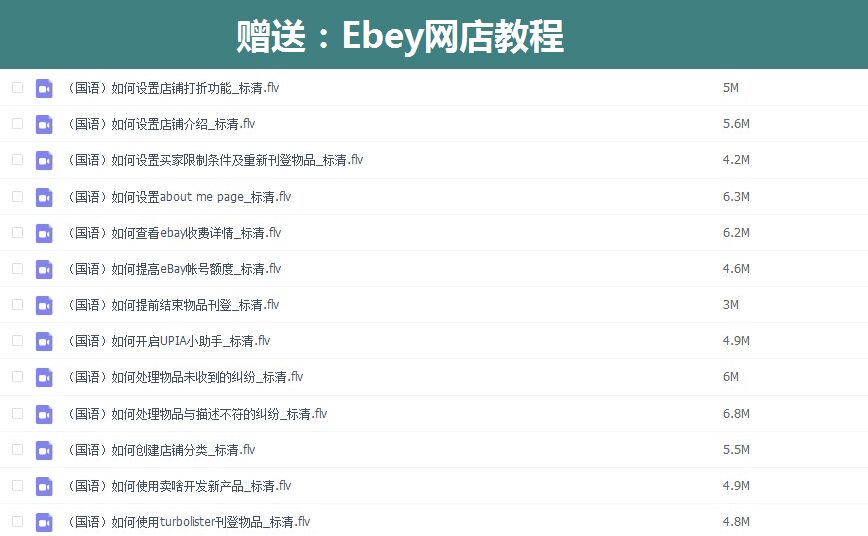Tick checkbox for 如何查看ebay收费详情 row

[x=17, y=233]
